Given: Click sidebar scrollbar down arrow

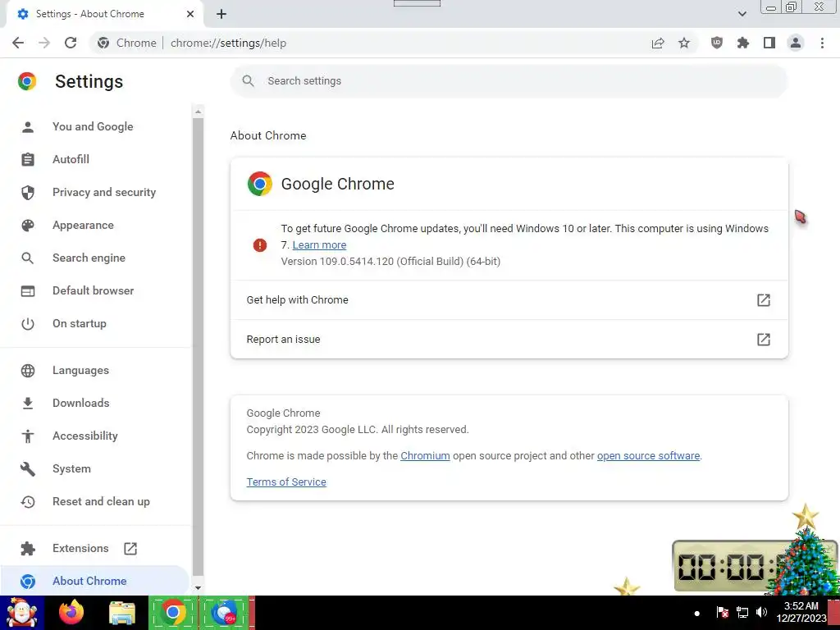Looking at the screenshot, I should 198,587.
